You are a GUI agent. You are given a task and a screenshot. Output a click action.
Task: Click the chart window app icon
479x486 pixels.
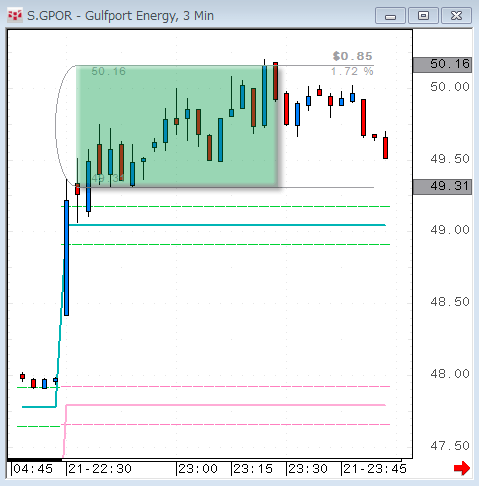tap(15, 16)
